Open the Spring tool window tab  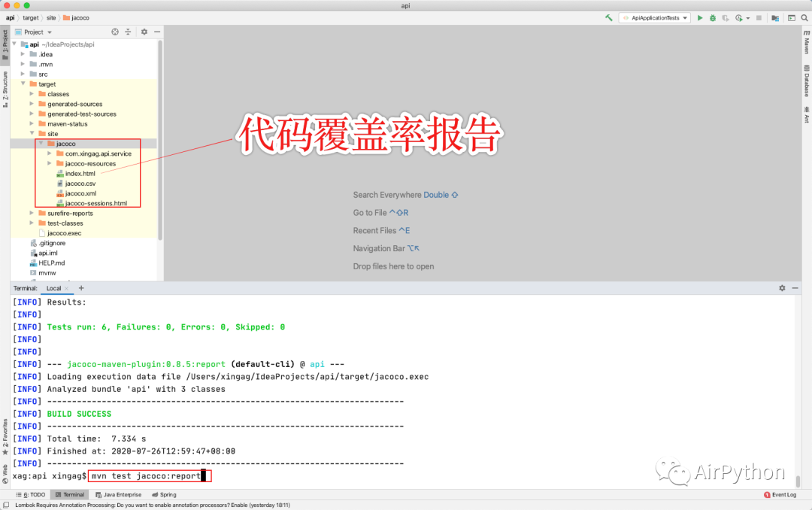pos(164,494)
